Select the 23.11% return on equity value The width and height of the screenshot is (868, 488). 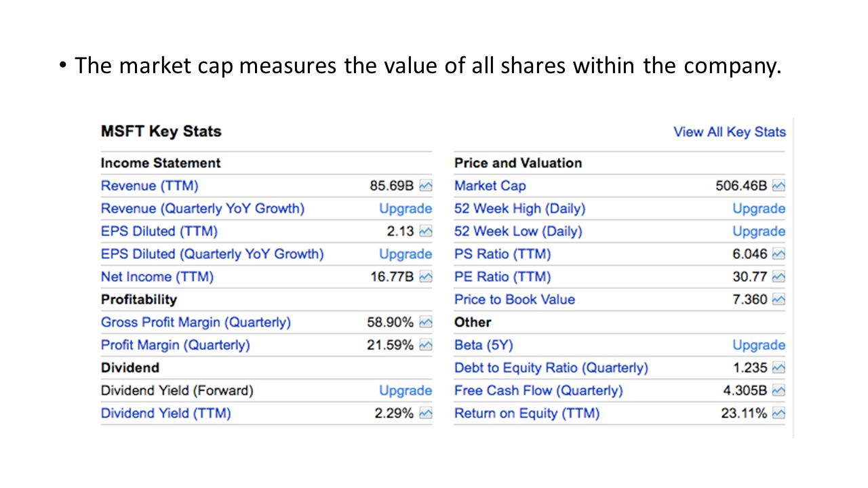click(x=744, y=413)
